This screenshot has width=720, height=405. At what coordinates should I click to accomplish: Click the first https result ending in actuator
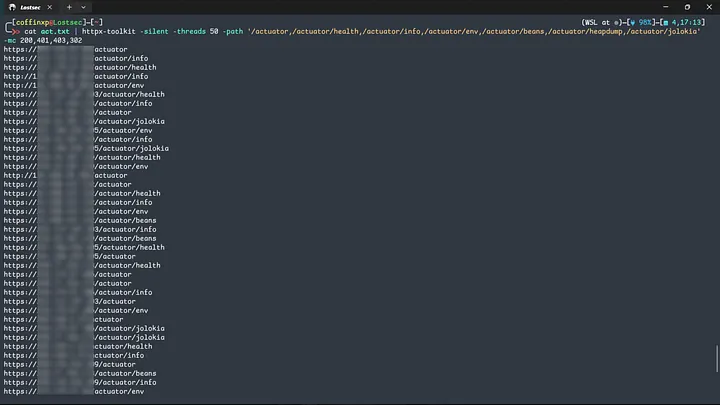(65, 49)
